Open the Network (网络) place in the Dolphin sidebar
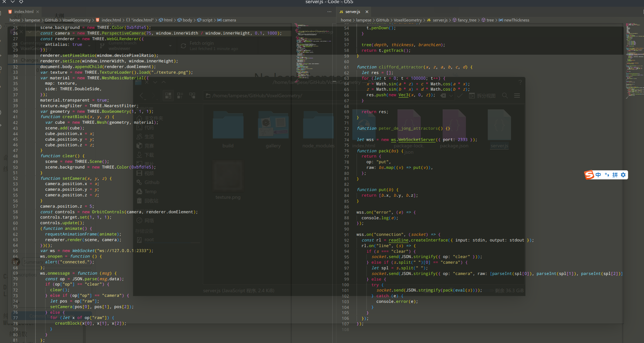644x343 pixels. click(145, 220)
